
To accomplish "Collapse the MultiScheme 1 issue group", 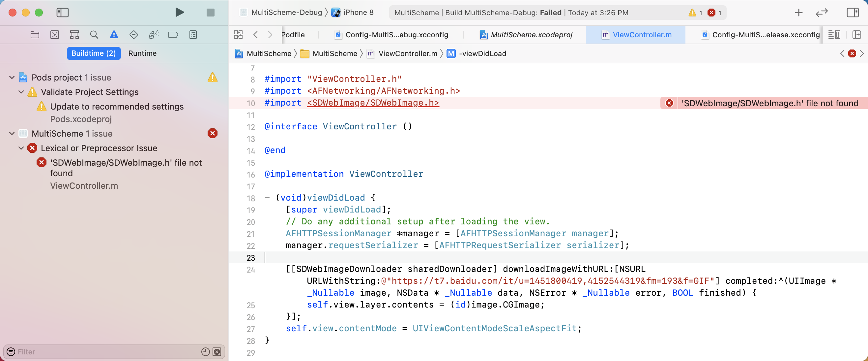I will point(12,134).
